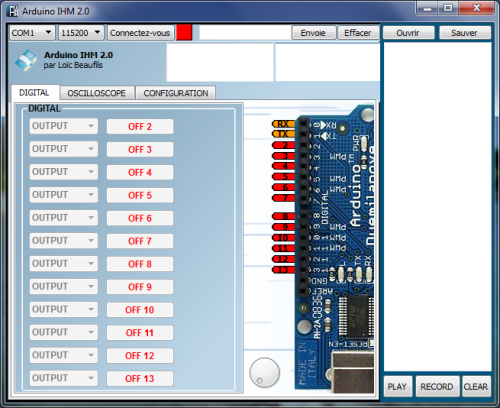Image resolution: width=500 pixels, height=408 pixels.
Task: Toggle the OFF 2 pin button
Action: (x=140, y=127)
